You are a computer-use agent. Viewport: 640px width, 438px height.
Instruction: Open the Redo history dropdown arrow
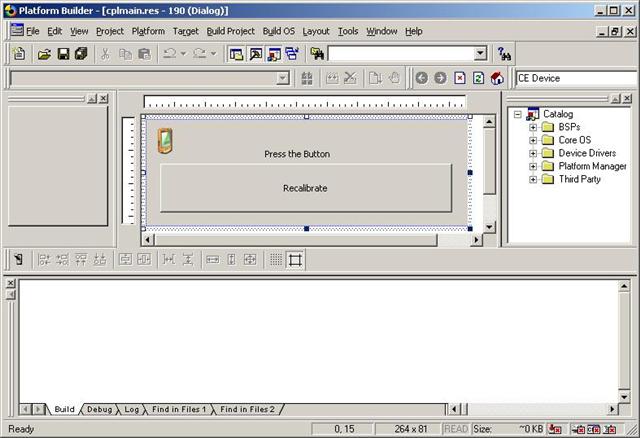[x=213, y=53]
